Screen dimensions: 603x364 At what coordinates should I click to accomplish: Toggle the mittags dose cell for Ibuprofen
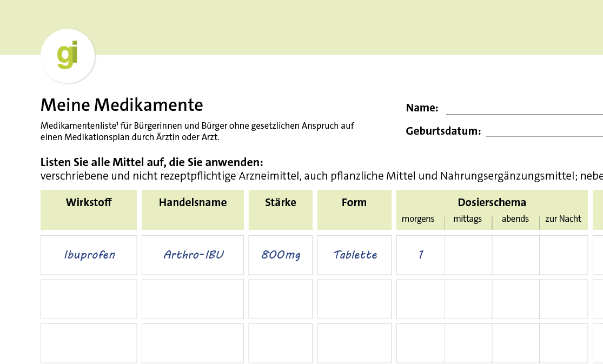pos(467,255)
